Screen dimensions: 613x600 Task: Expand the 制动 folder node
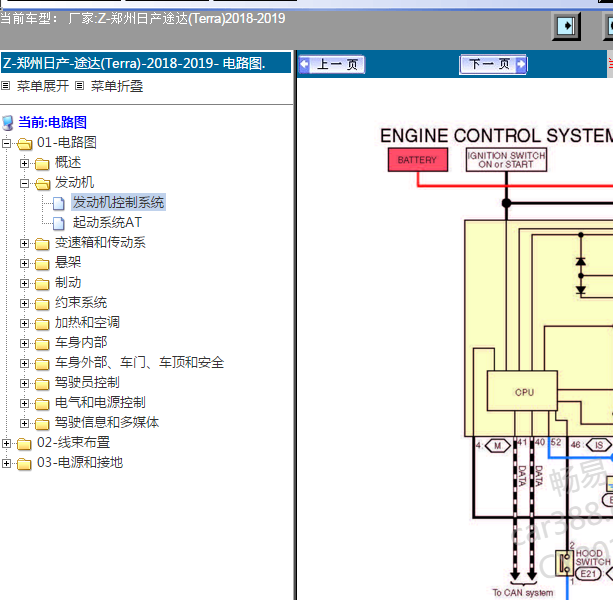pyautogui.click(x=24, y=283)
